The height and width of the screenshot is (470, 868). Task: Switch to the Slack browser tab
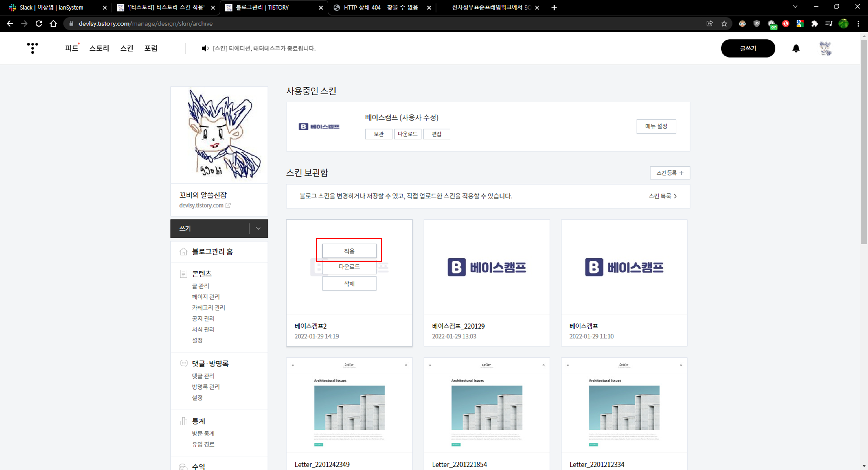51,8
